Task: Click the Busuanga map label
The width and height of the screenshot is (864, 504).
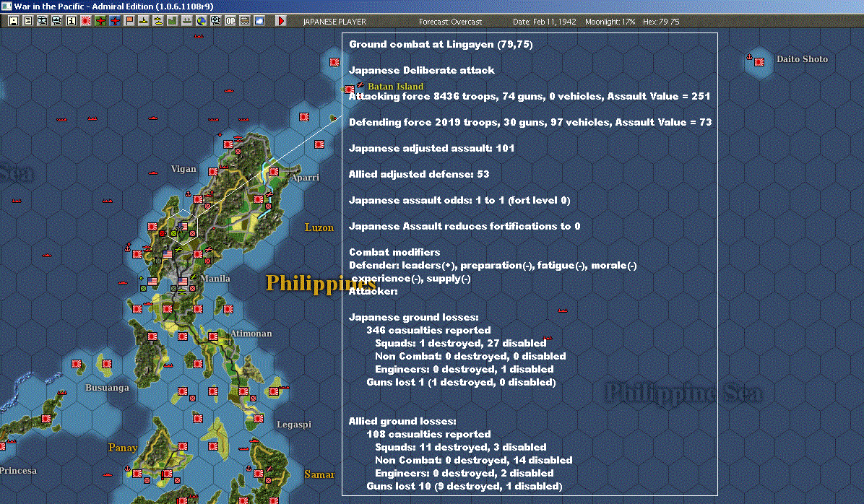Action: pos(107,387)
